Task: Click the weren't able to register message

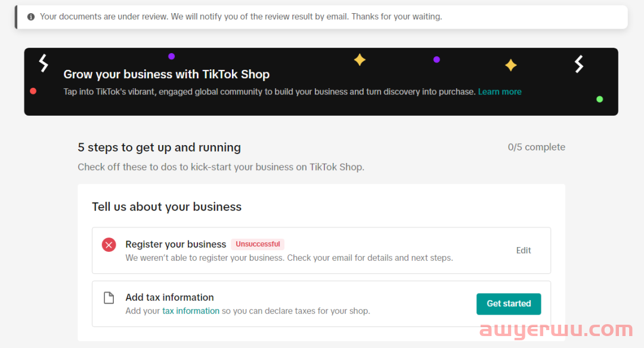Action: point(289,258)
